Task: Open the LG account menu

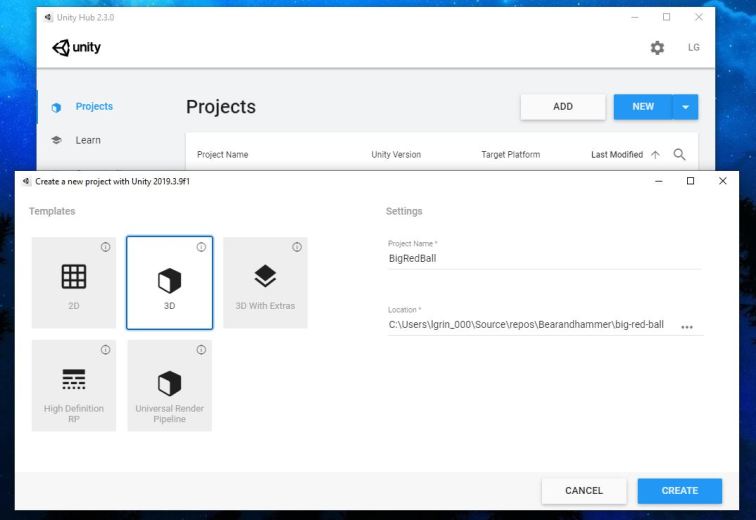Action: click(x=693, y=48)
